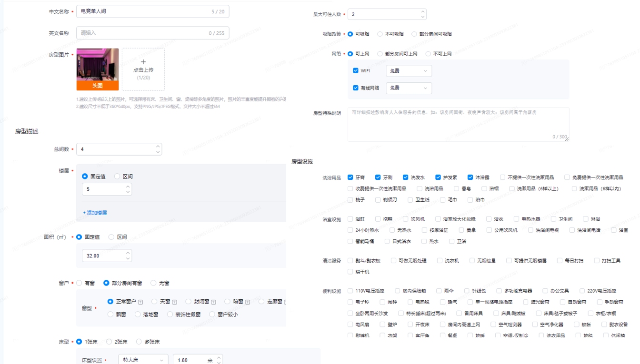Increase the 1.80 米 bed width with up arrow
640x364 pixels.
(219, 358)
